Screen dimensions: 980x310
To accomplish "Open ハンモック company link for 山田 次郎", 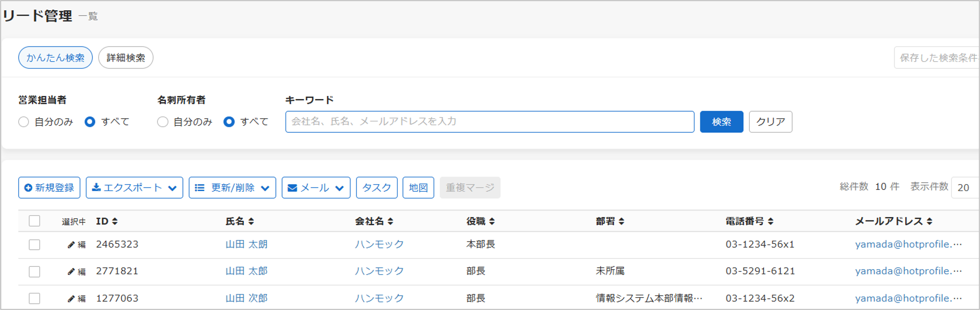I will coord(379,298).
